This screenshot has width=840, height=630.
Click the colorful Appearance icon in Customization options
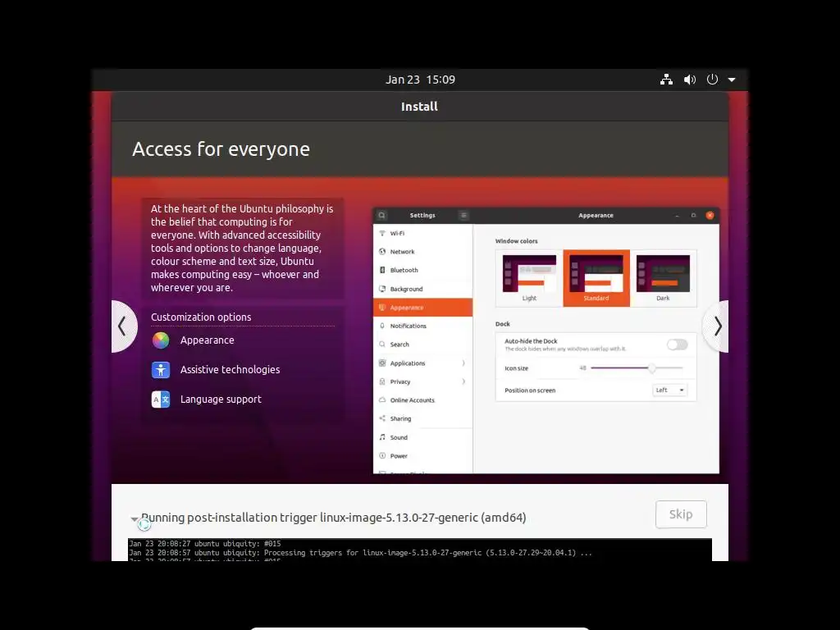pos(161,340)
